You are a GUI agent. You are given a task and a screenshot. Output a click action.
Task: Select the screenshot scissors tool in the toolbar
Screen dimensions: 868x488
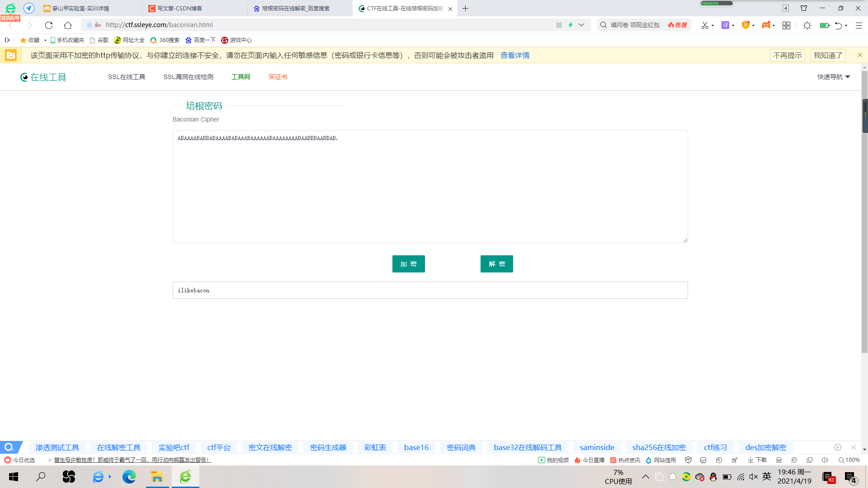(x=704, y=26)
